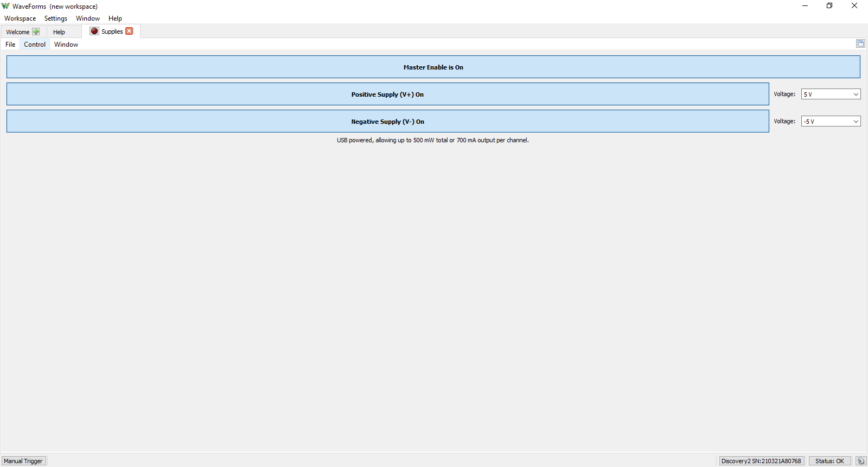Click the undock window icon at top right
The height and width of the screenshot is (467, 868).
click(860, 43)
